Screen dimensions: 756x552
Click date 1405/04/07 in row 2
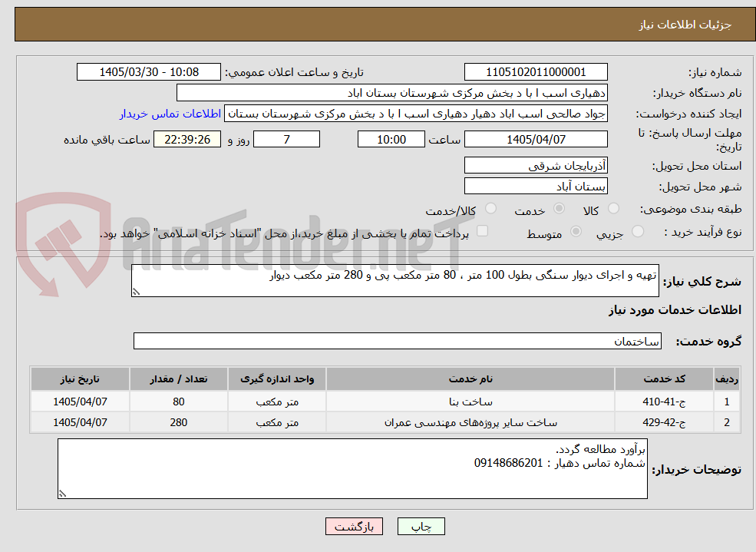click(80, 422)
